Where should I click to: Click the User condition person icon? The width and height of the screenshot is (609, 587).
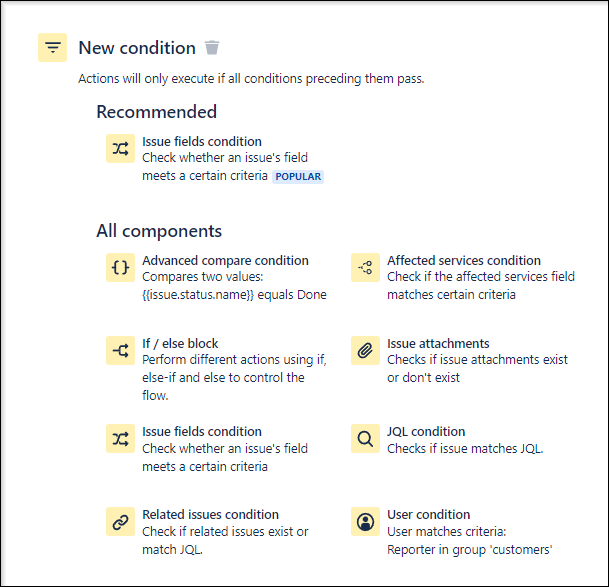click(x=365, y=521)
